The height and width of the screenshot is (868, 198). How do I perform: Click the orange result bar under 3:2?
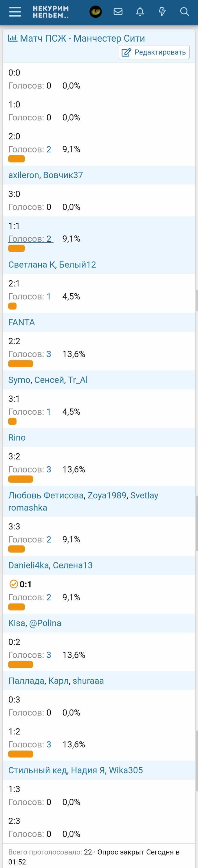21,479
